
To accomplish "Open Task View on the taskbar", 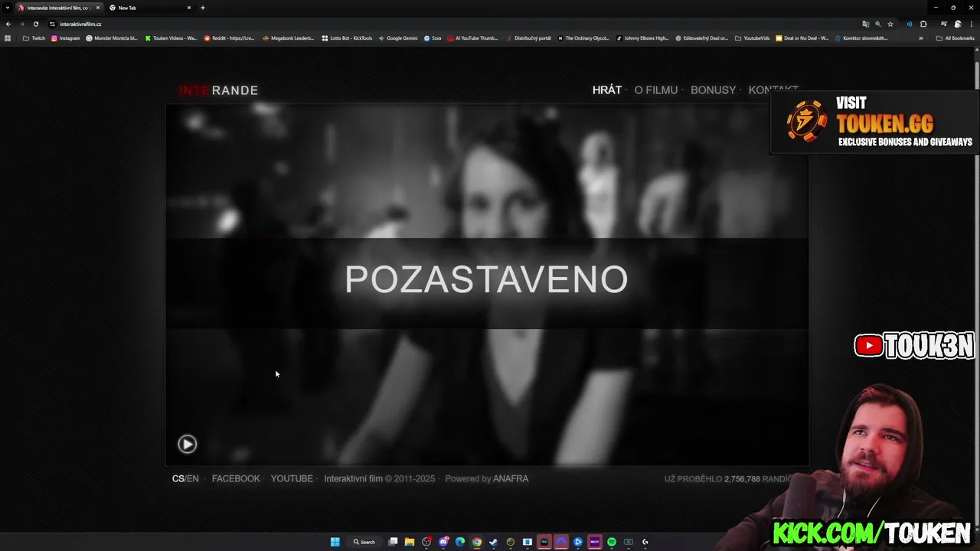I will coord(393,542).
